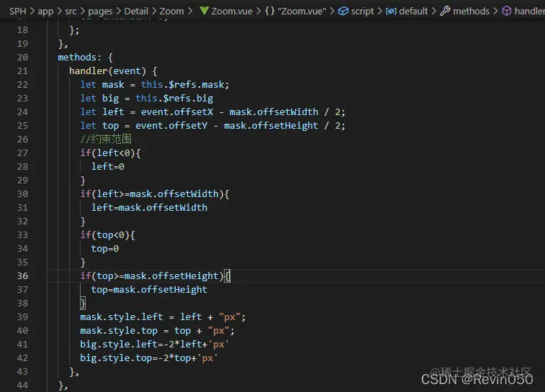Expand chevron between app and src

coord(60,12)
